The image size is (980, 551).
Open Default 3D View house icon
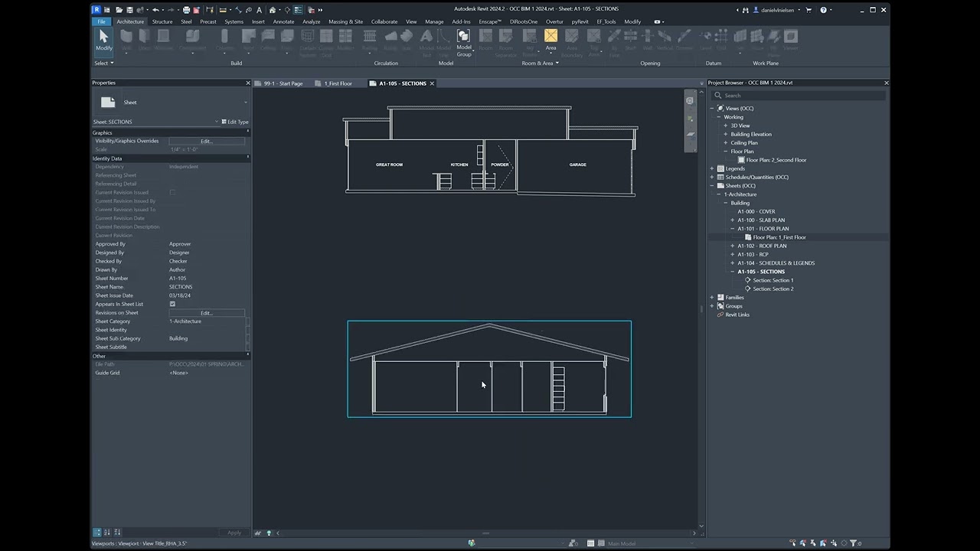point(273,10)
